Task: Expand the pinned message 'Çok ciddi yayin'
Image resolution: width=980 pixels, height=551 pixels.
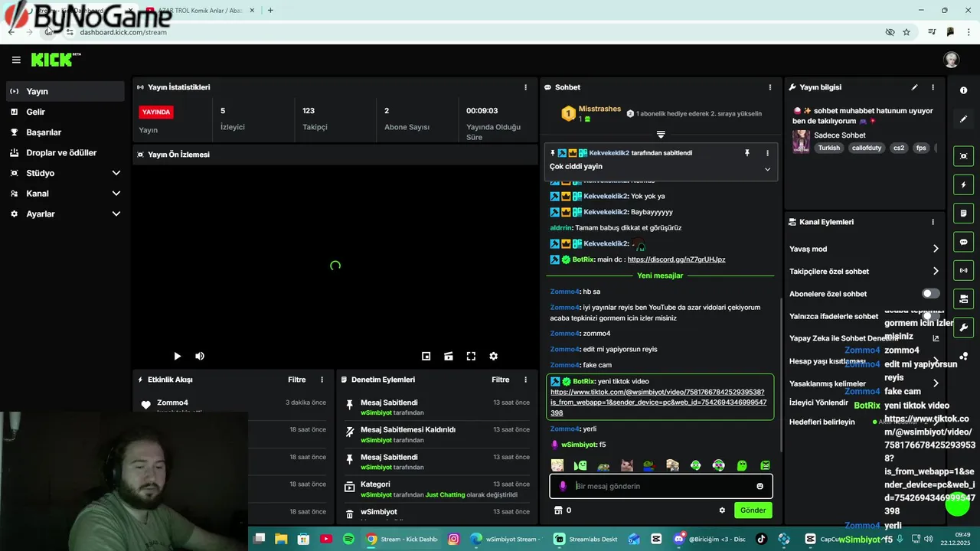Action: (767, 169)
